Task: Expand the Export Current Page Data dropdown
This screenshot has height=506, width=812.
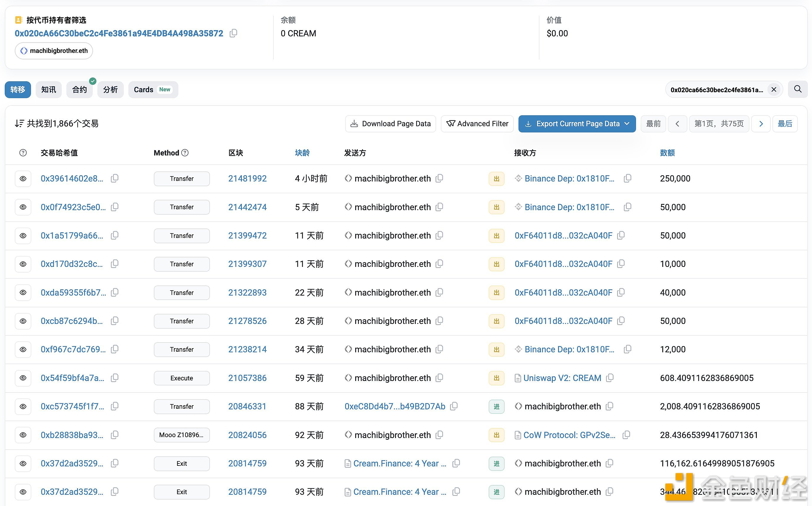Action: (577, 124)
